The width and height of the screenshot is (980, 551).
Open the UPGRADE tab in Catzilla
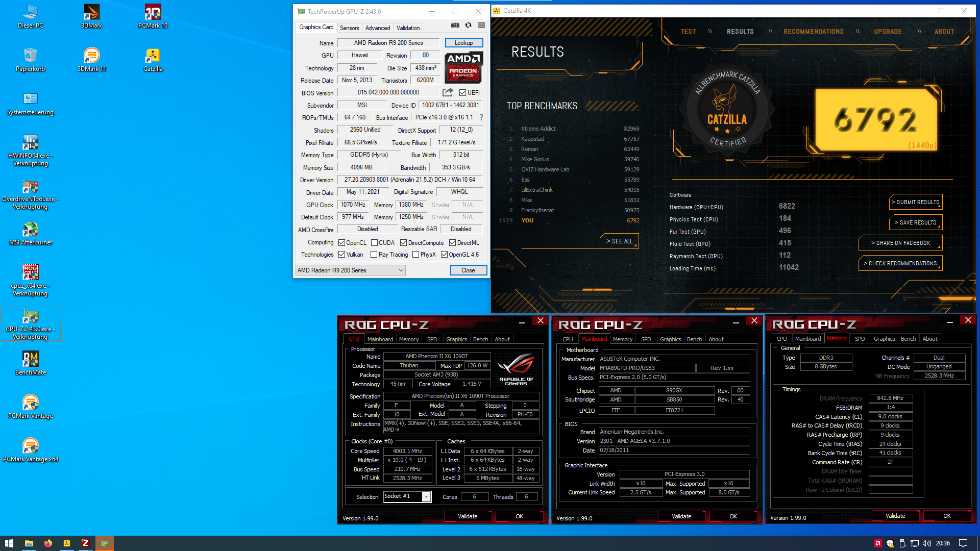pyautogui.click(x=888, y=32)
